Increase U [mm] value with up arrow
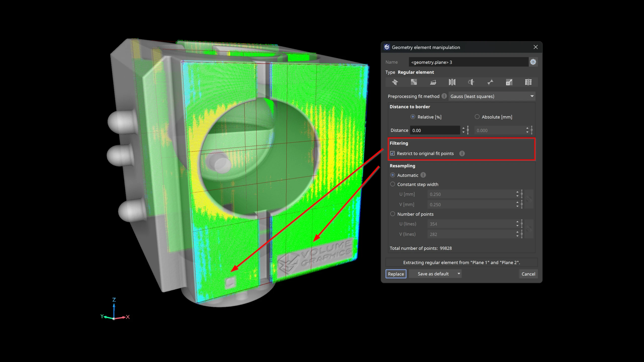The image size is (644, 362). (517, 192)
